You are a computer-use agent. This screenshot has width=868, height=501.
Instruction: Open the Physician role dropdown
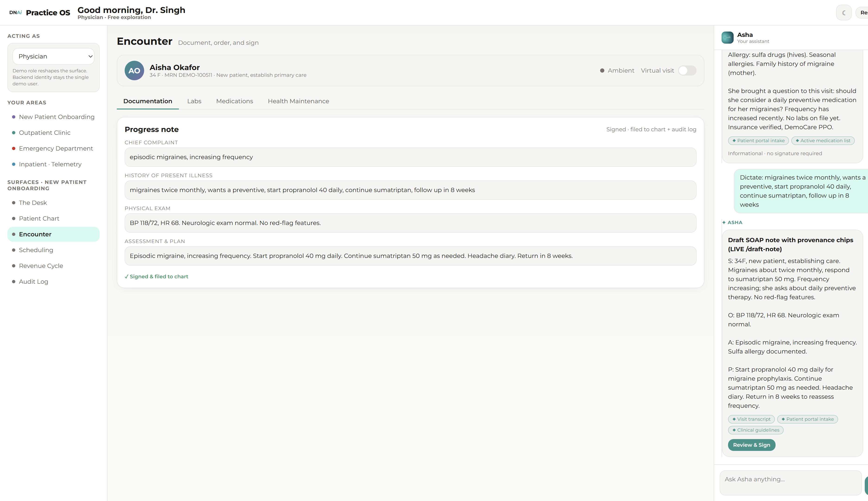(53, 56)
